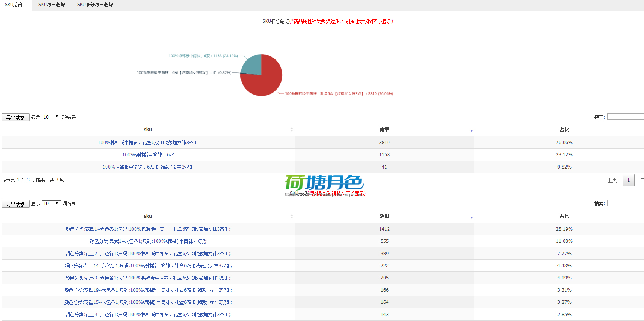Open the 100%棉韩版中筒袜、6双 sku link
Screen dimensions: 644x321
point(148,155)
